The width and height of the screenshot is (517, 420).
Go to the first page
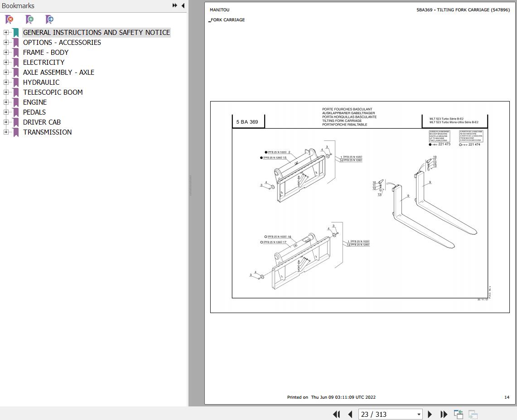click(x=336, y=414)
